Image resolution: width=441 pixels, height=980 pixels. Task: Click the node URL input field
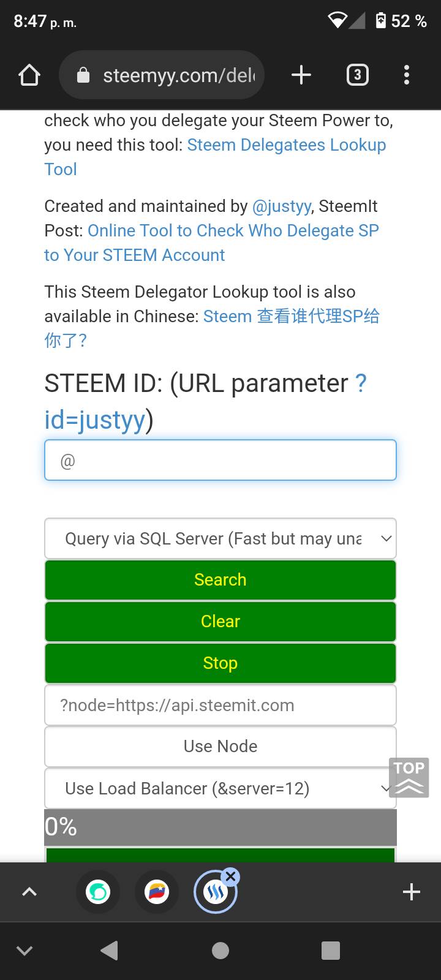pyautogui.click(x=221, y=705)
